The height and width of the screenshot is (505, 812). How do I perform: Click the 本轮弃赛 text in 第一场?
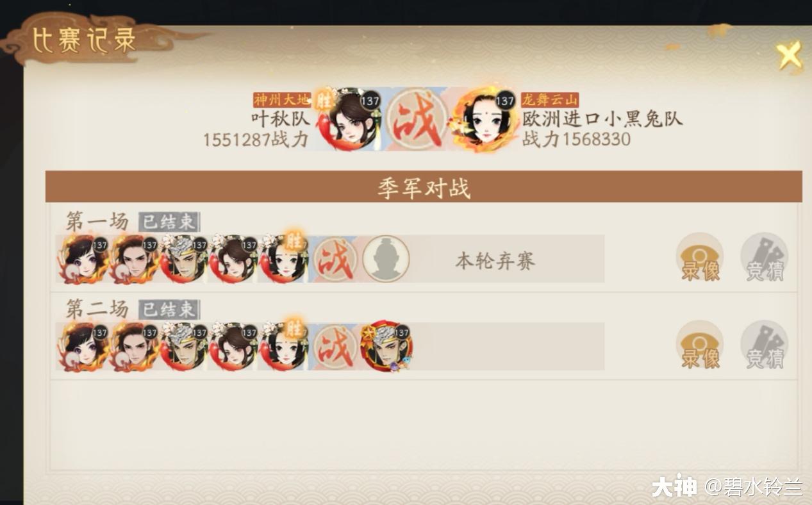click(495, 261)
